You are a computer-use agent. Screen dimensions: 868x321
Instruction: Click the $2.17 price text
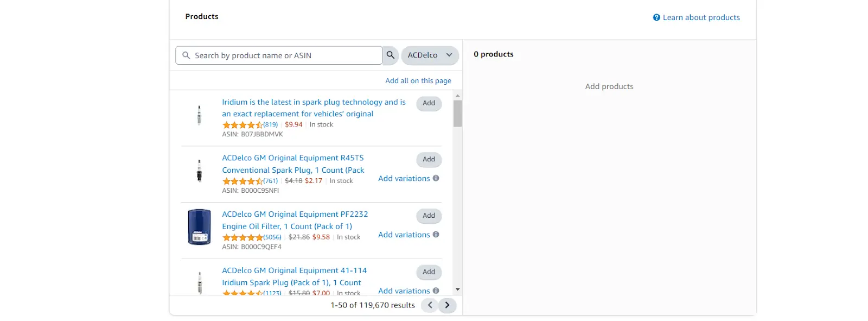pyautogui.click(x=314, y=181)
